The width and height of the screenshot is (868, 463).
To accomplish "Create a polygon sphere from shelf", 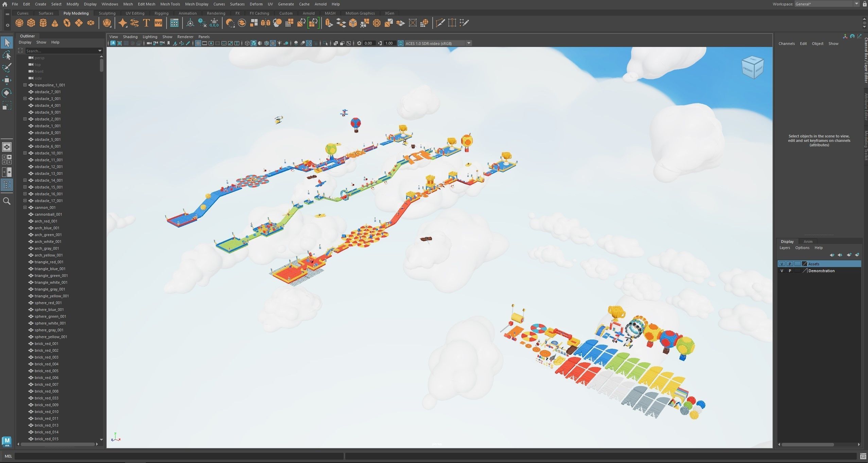I will point(19,23).
